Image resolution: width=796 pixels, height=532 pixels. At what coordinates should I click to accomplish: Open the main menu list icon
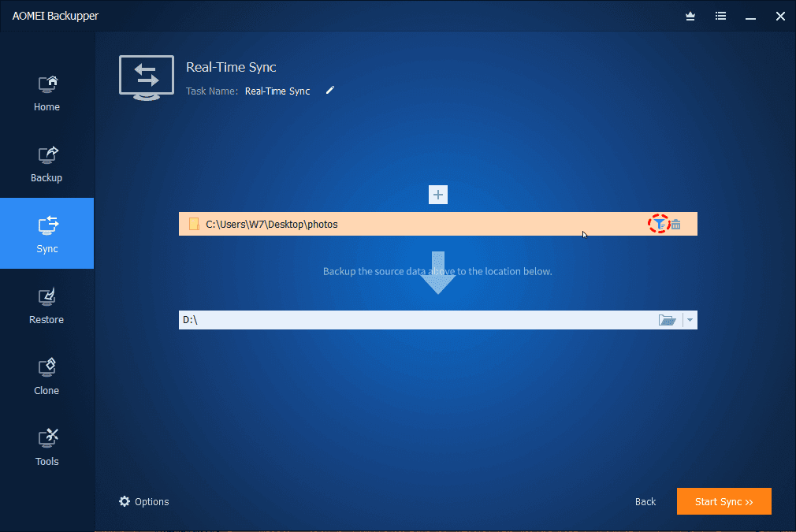(720, 17)
